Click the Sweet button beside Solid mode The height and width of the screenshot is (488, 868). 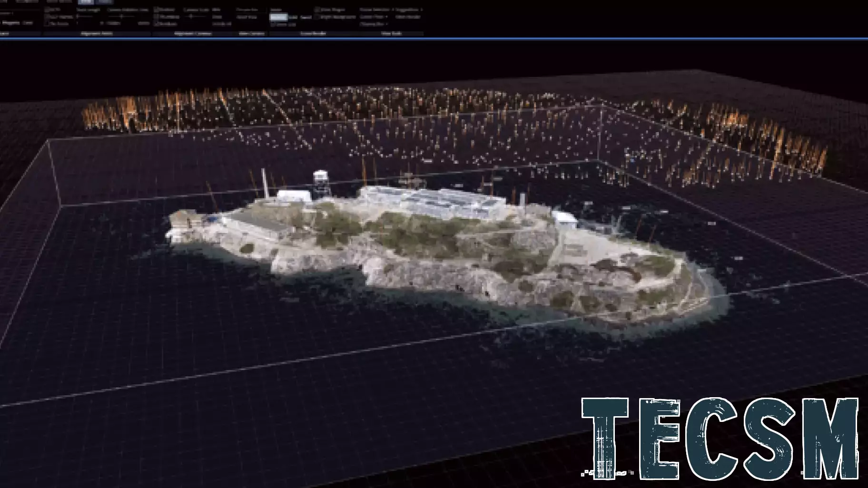[x=306, y=17]
